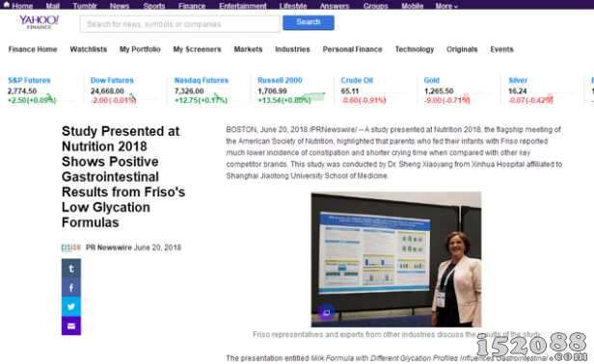
Task: Open the Crude Oil quote
Action: (x=357, y=80)
